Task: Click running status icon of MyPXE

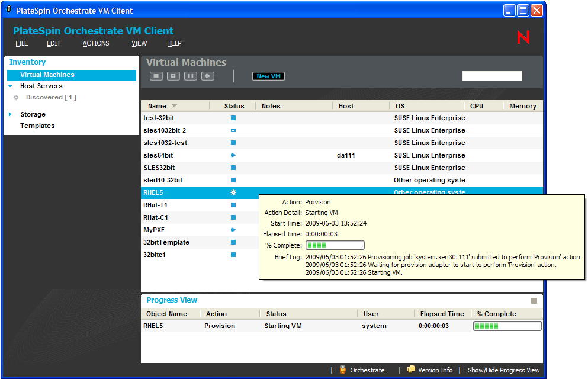Action: 233,230
